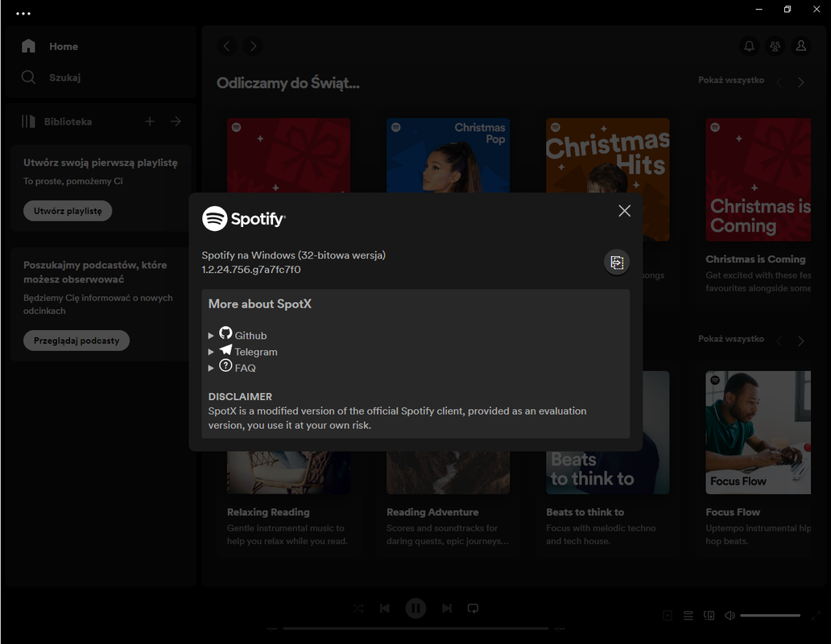The width and height of the screenshot is (831, 644).
Task: Go to Home in sidebar
Action: [64, 47]
